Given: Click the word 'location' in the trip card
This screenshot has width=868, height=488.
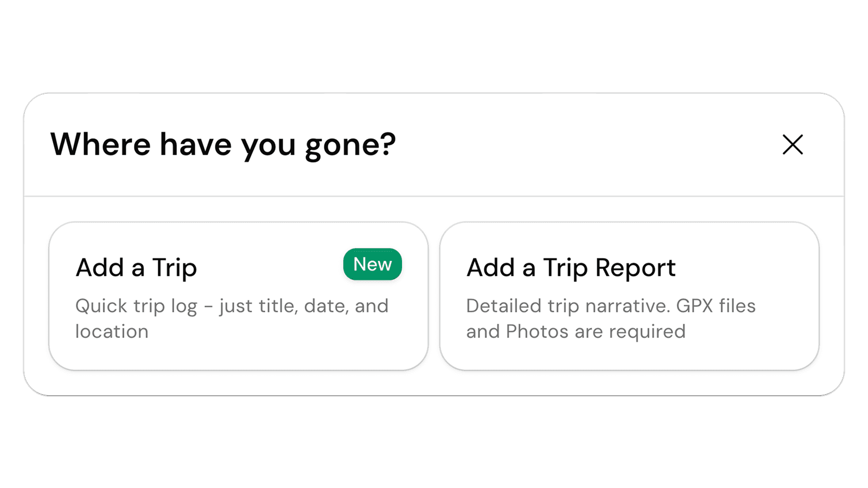Looking at the screenshot, I should [x=112, y=332].
